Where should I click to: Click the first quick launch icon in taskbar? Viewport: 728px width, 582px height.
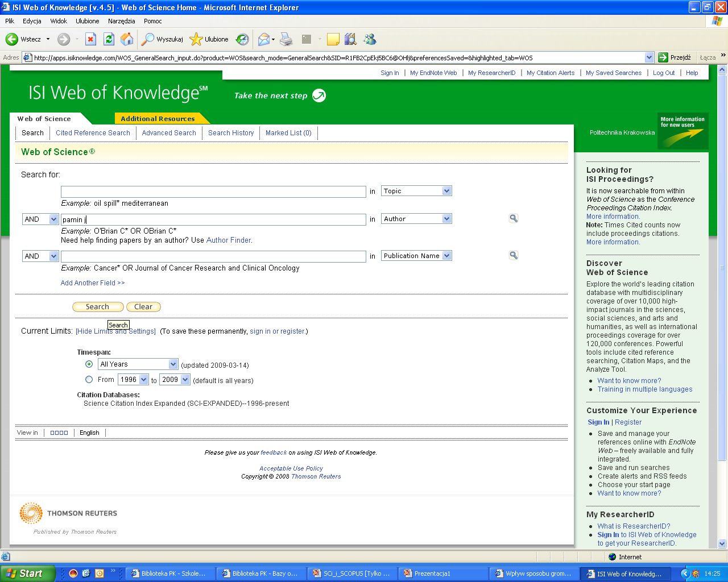[73, 573]
